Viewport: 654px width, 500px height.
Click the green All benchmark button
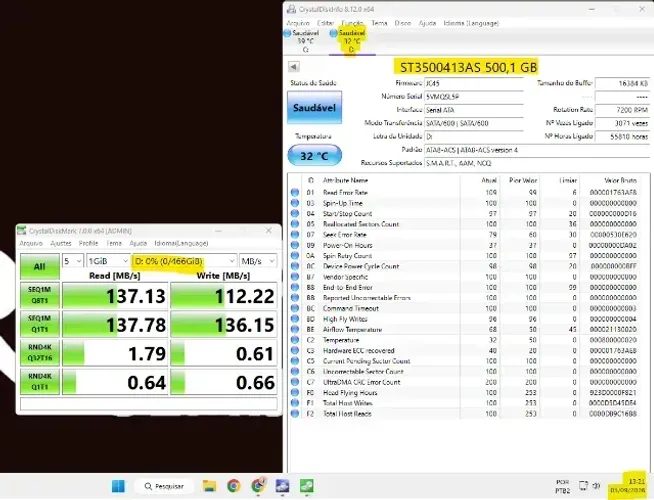coord(40,266)
